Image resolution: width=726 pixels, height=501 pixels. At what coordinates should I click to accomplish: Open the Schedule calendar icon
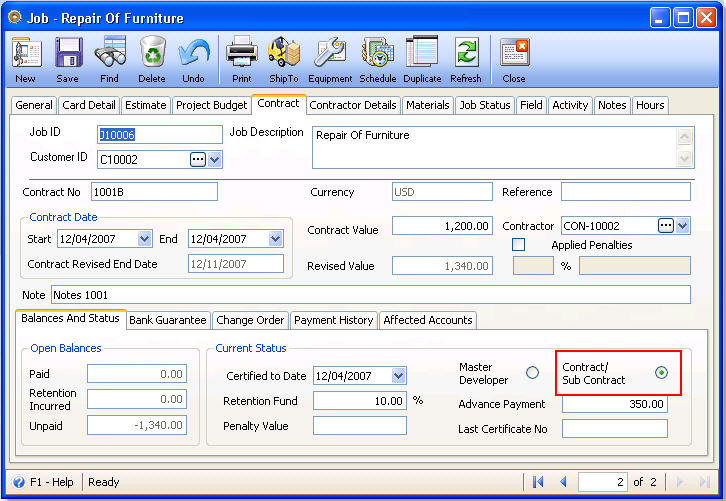(377, 52)
